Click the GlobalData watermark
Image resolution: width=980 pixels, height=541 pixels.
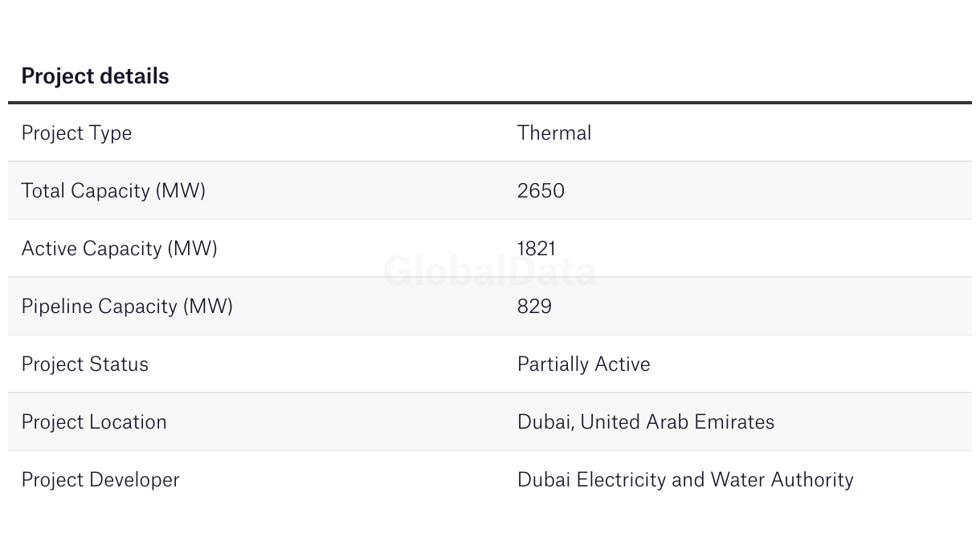[x=490, y=271]
